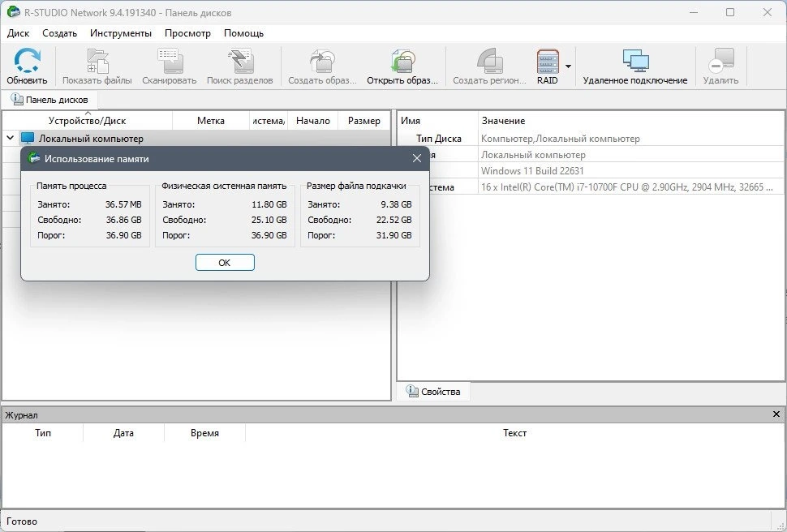
Task: Click the Тип column header in log
Action: coord(43,433)
